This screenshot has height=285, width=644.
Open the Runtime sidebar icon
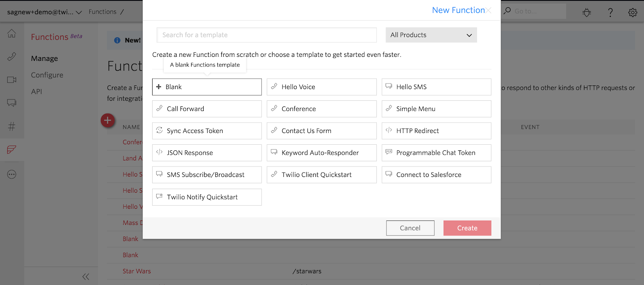coord(12,150)
